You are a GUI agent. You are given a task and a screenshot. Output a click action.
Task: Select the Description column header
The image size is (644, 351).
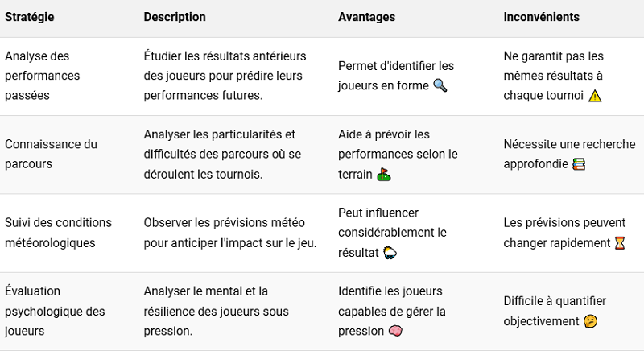pos(175,17)
